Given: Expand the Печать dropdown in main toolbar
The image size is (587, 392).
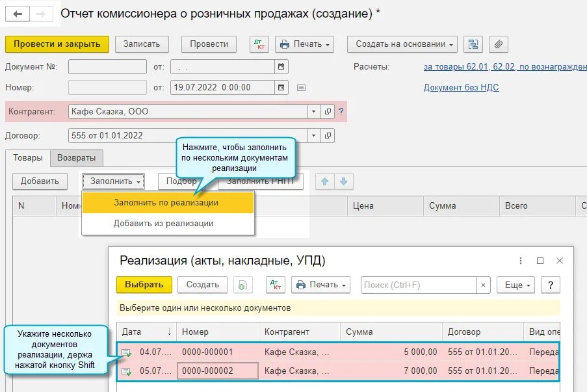Looking at the screenshot, I should pyautogui.click(x=304, y=44).
